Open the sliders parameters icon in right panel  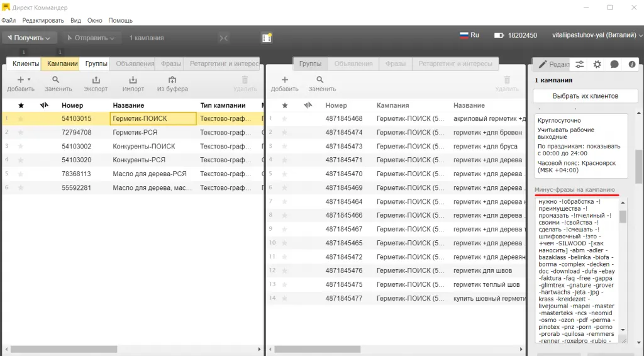click(579, 64)
